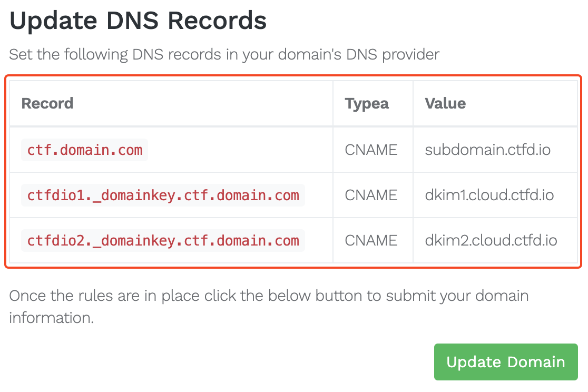Click the ctfdio1._domainkey.ctf.domain.com record name

[163, 195]
